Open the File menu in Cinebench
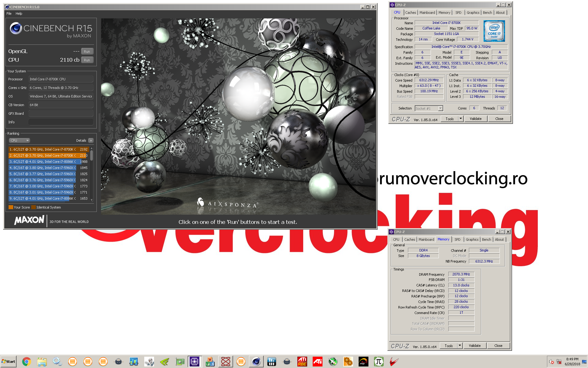The height and width of the screenshot is (368, 588). coord(9,13)
